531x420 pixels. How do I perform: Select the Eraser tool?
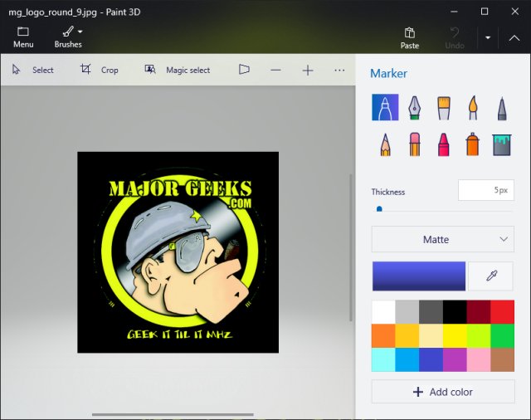click(415, 144)
